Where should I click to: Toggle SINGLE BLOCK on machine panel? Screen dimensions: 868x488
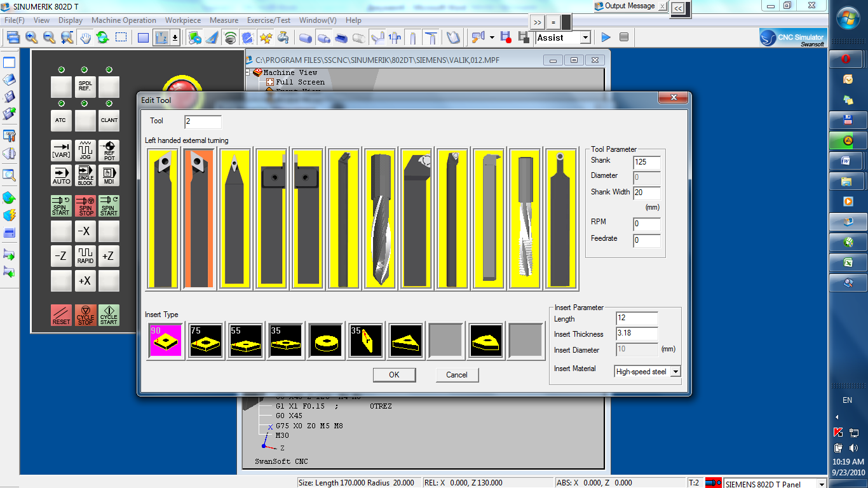pyautogui.click(x=85, y=175)
